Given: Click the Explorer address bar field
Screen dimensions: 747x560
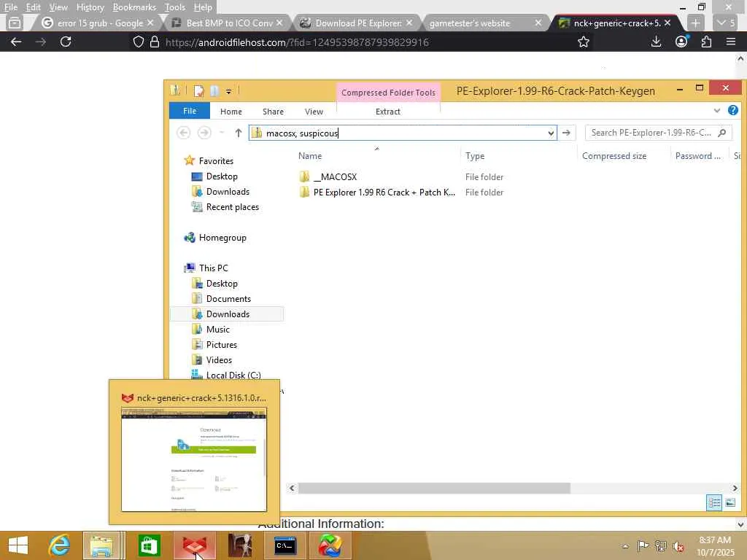Looking at the screenshot, I should [x=403, y=133].
